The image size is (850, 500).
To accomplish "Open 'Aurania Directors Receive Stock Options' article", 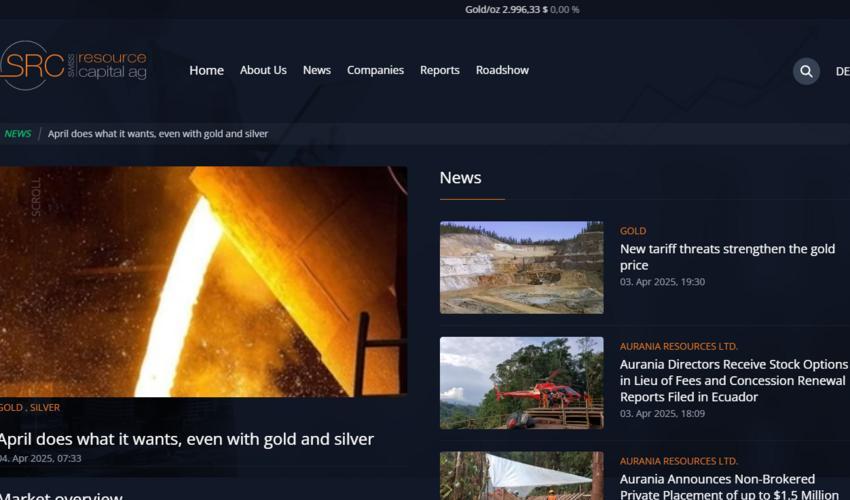I will coord(733,381).
